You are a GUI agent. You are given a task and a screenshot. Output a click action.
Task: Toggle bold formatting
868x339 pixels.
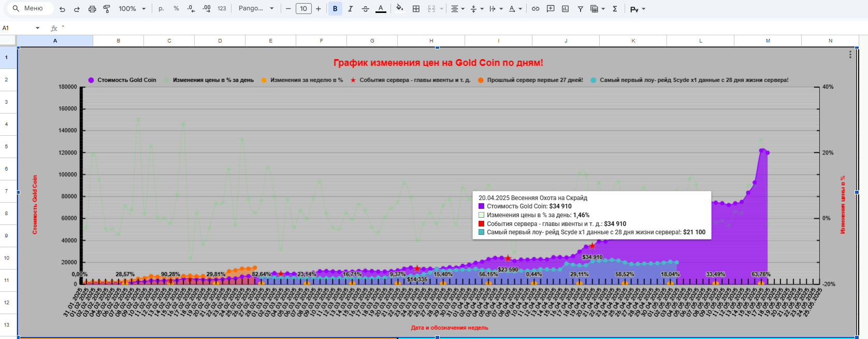pos(335,9)
